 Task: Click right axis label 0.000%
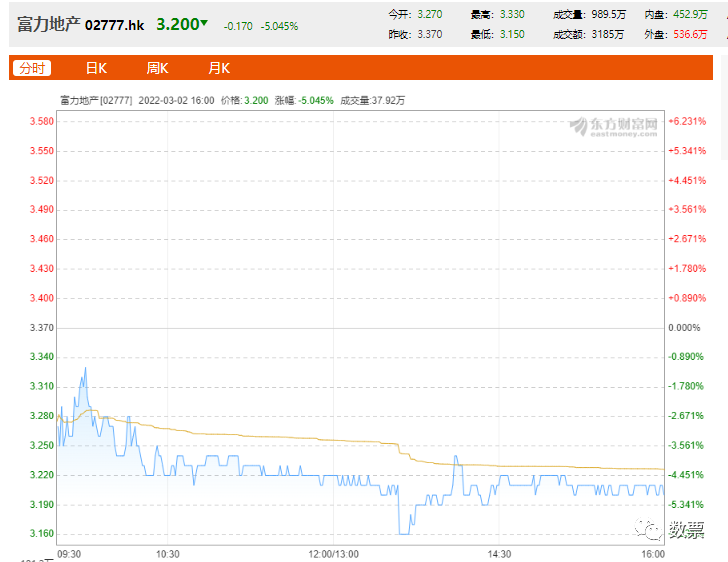684,327
